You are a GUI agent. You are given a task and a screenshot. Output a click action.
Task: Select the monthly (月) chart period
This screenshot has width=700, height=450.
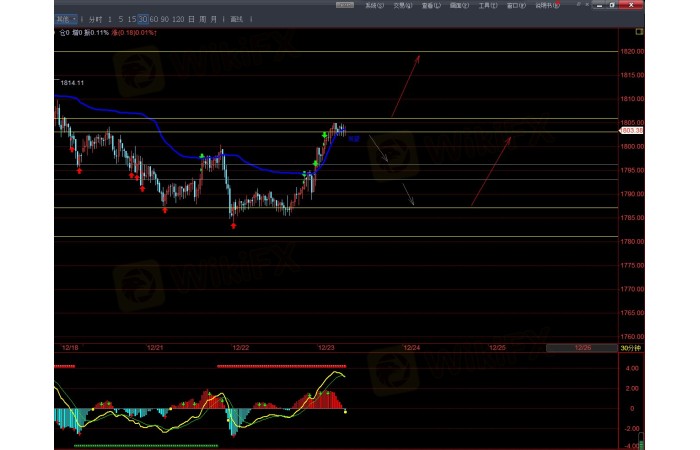pos(215,19)
